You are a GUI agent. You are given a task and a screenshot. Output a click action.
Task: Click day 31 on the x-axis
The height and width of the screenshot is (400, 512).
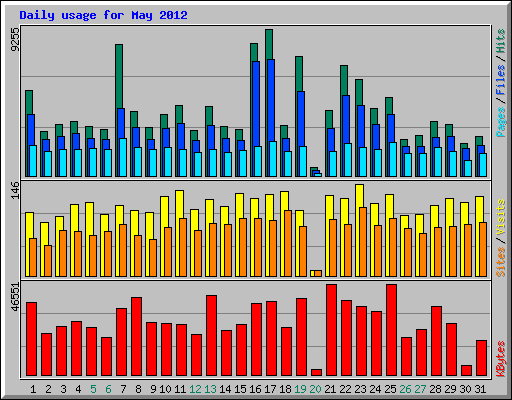pos(480,389)
